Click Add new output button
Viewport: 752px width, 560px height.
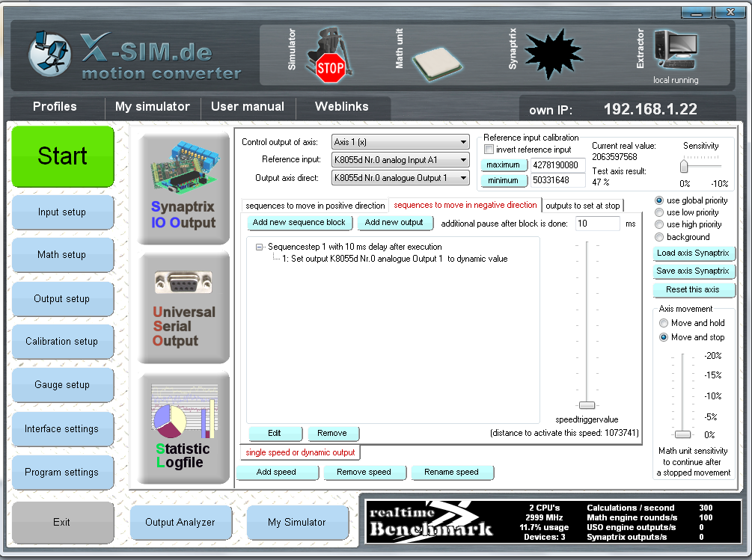(x=394, y=222)
